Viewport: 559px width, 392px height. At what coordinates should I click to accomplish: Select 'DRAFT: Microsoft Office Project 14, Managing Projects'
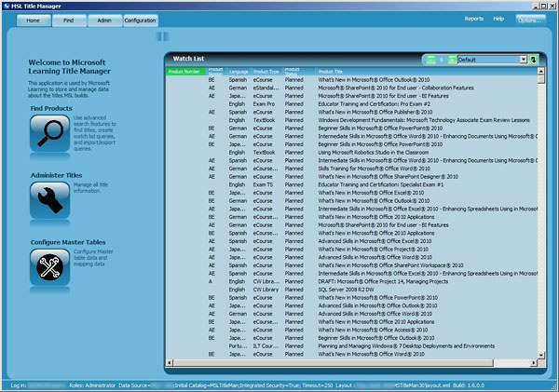click(x=352, y=281)
